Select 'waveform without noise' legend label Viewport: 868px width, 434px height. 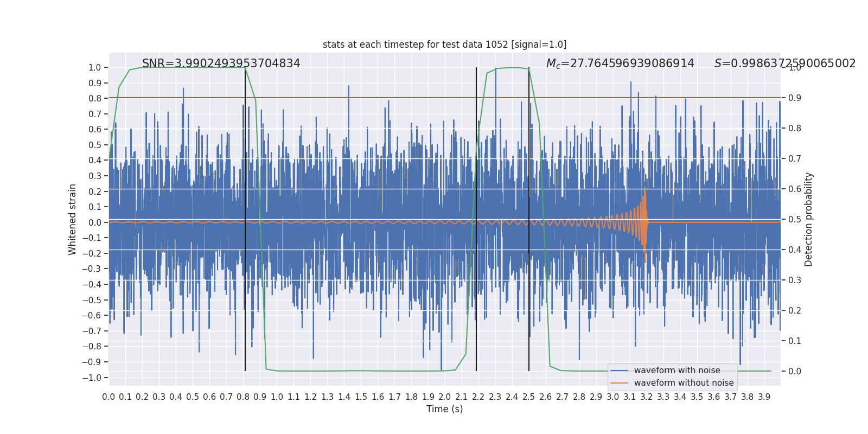tap(684, 383)
